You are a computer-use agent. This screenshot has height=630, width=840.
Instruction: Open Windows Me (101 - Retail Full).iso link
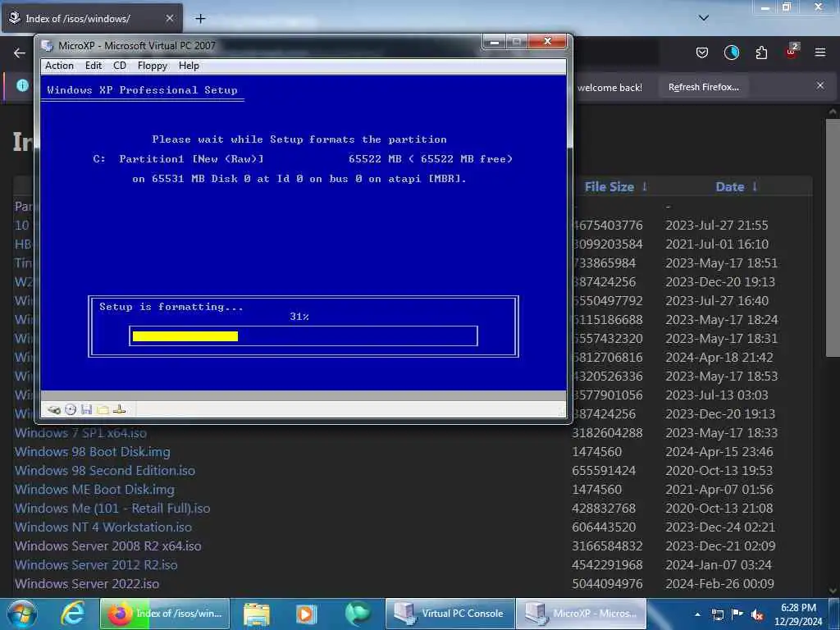click(x=112, y=508)
